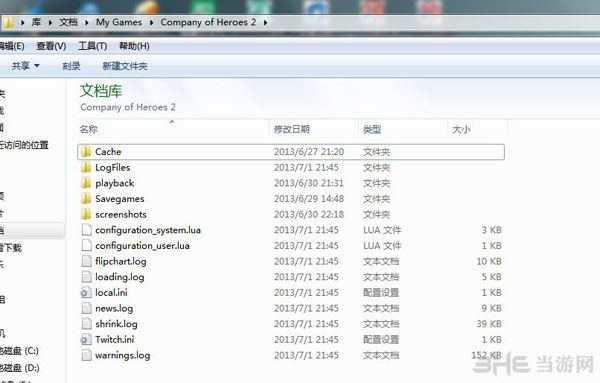
Task: Click the 2013/6/29 14:48 date of Savegames
Action: [308, 199]
